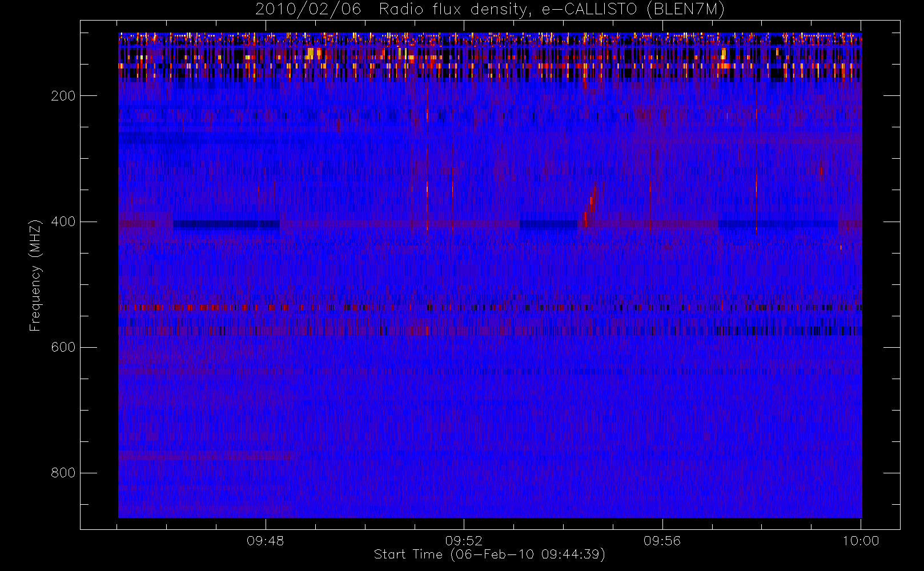Click the bright red drifting burst near 400 MHz
The image size is (924, 571).
[x=590, y=206]
